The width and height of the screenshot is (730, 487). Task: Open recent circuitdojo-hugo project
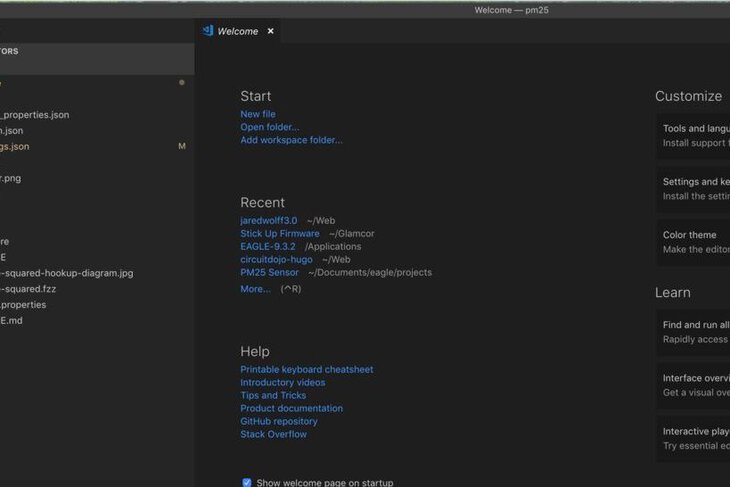(x=276, y=260)
